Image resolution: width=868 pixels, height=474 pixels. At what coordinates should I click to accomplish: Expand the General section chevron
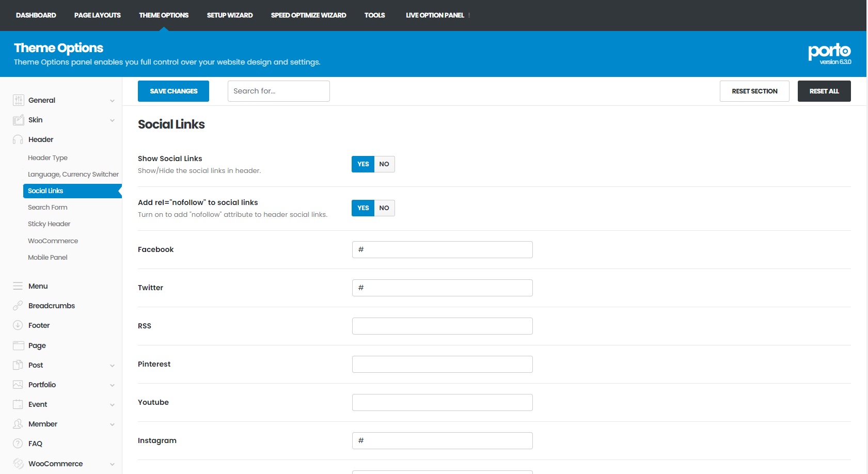112,101
